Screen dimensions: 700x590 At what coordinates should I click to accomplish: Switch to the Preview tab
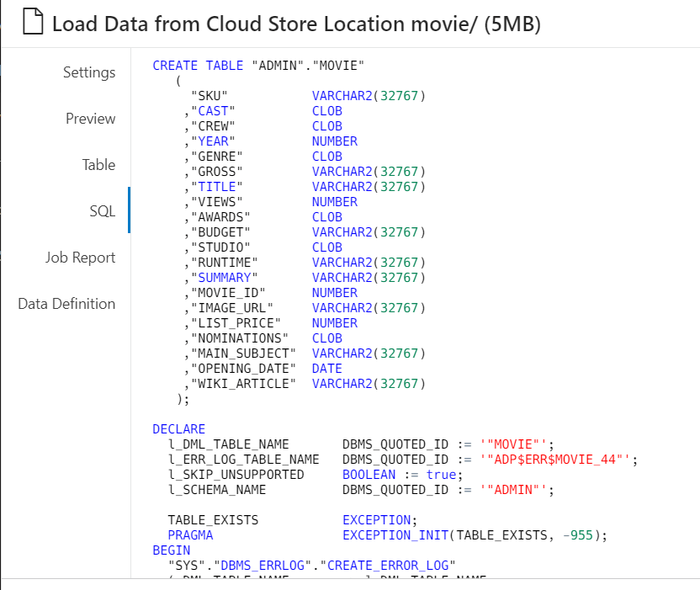90,119
